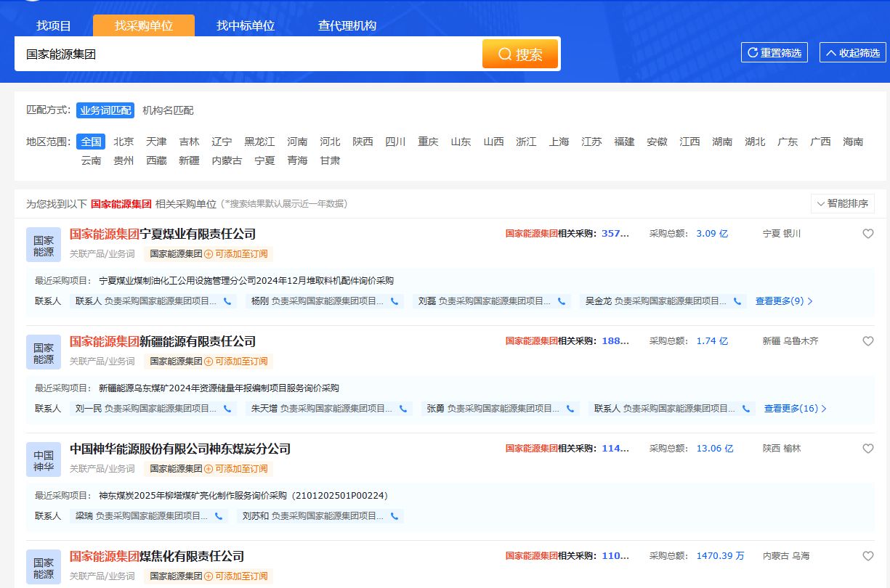The width and height of the screenshot is (890, 588).
Task: Click 国家能源 logo of 宁夏煤业 card
Action: 44,245
